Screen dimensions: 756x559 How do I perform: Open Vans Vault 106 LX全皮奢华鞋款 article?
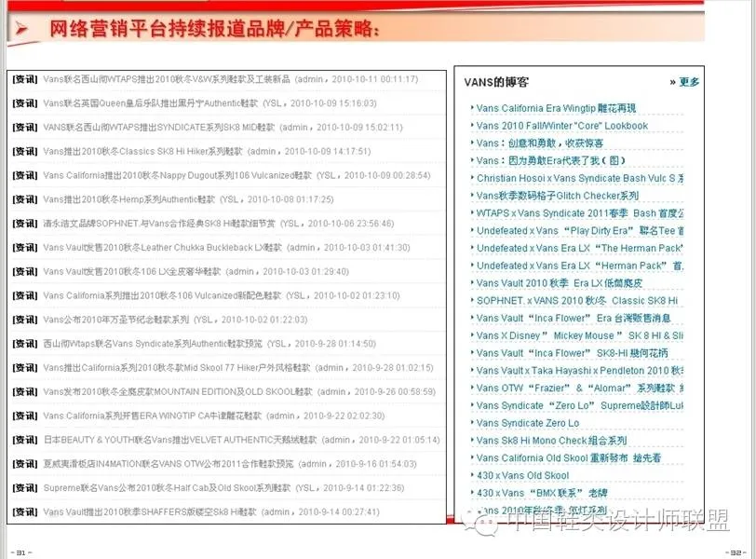(131, 271)
